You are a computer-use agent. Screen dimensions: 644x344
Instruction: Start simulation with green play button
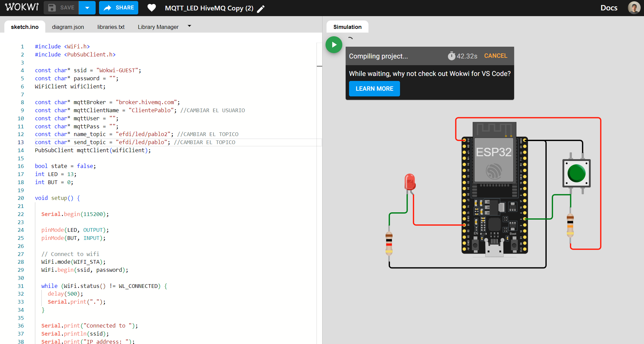point(334,45)
